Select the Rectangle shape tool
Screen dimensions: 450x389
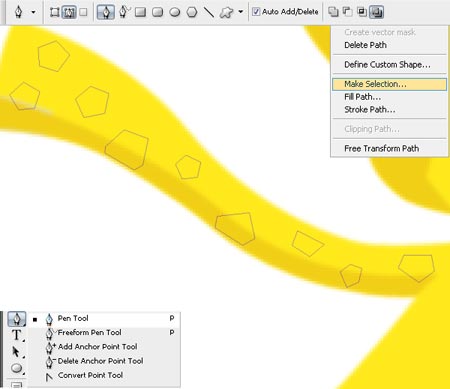coord(140,12)
